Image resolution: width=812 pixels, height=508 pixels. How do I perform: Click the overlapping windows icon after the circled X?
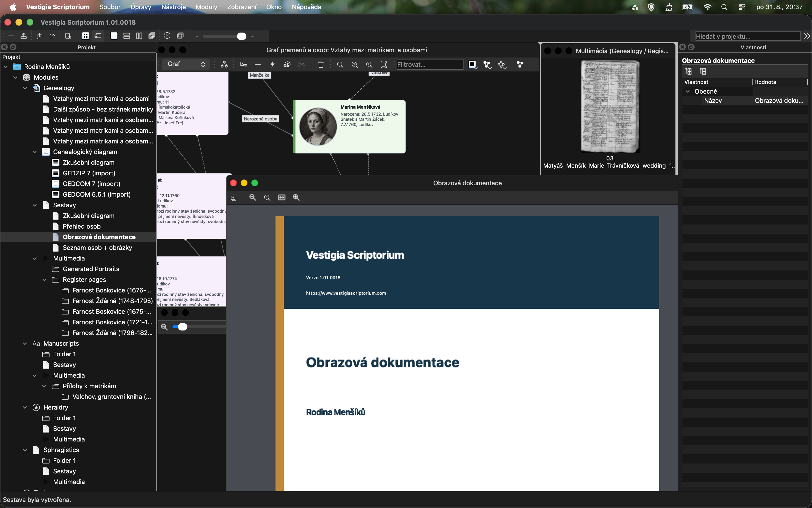pyautogui.click(x=180, y=36)
